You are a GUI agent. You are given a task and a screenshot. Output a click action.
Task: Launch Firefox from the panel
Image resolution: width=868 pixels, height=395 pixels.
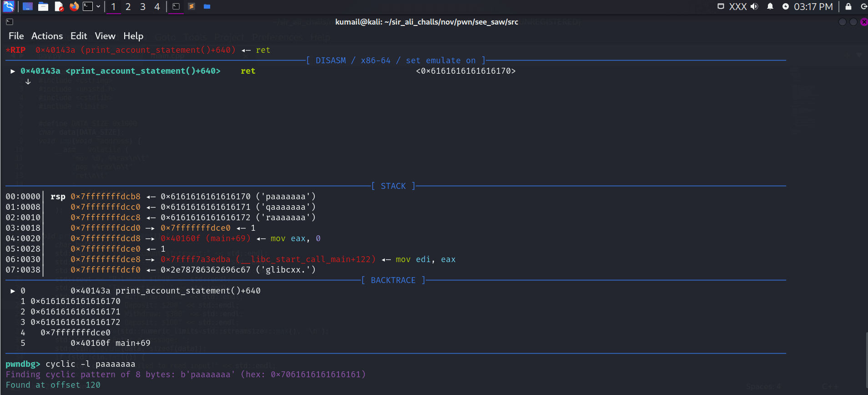pyautogui.click(x=74, y=6)
